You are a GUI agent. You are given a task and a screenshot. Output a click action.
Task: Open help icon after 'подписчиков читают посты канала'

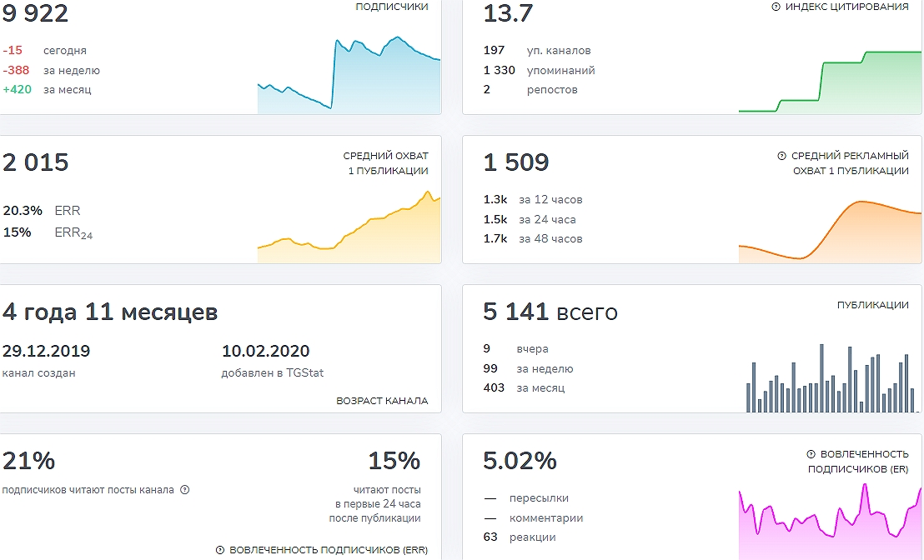pyautogui.click(x=185, y=490)
